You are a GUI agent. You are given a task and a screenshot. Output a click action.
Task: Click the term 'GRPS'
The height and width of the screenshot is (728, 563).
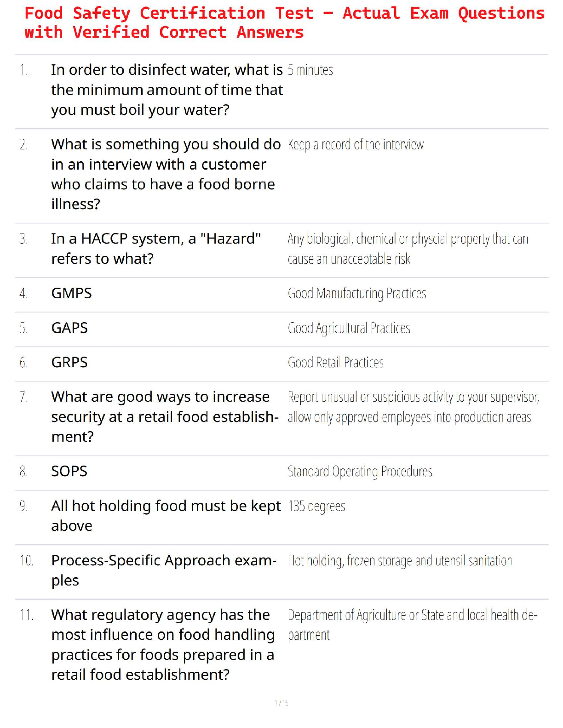(x=69, y=362)
